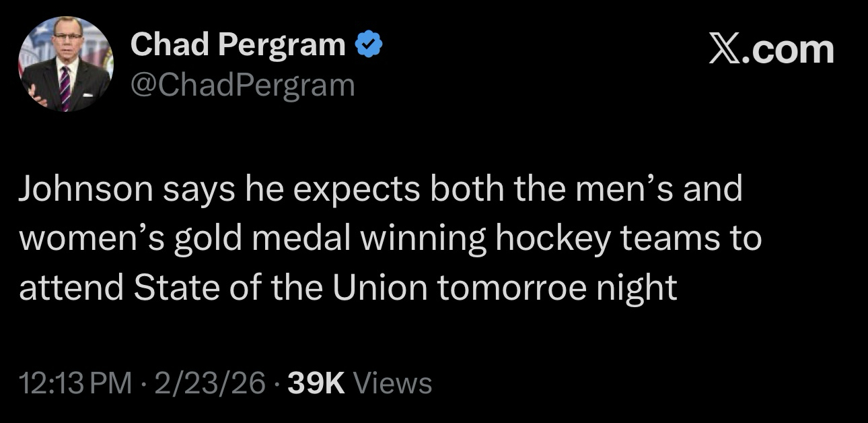This screenshot has width=868, height=423.
Task: Click the X logo glyph
Action: 726,51
